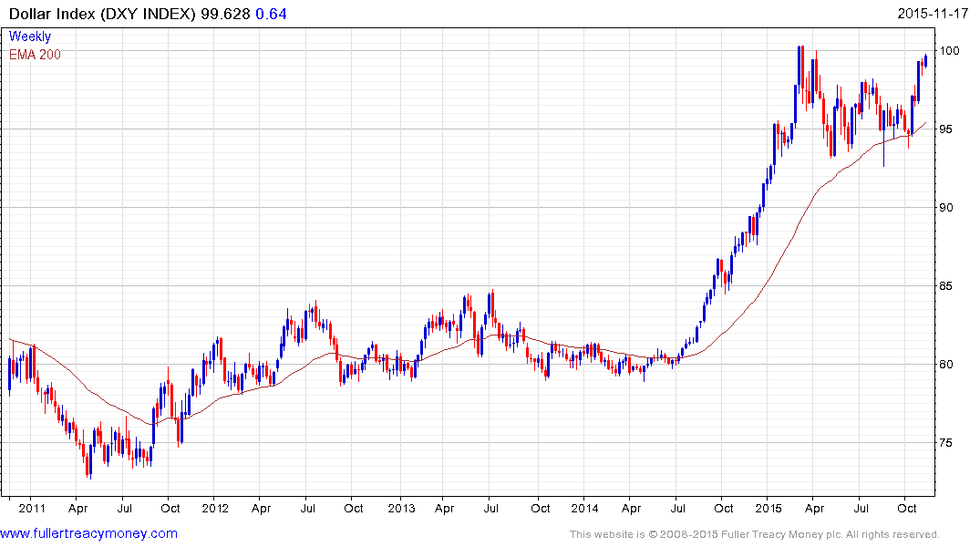
Task: Click the 2012 year axis label
Action: 216,508
